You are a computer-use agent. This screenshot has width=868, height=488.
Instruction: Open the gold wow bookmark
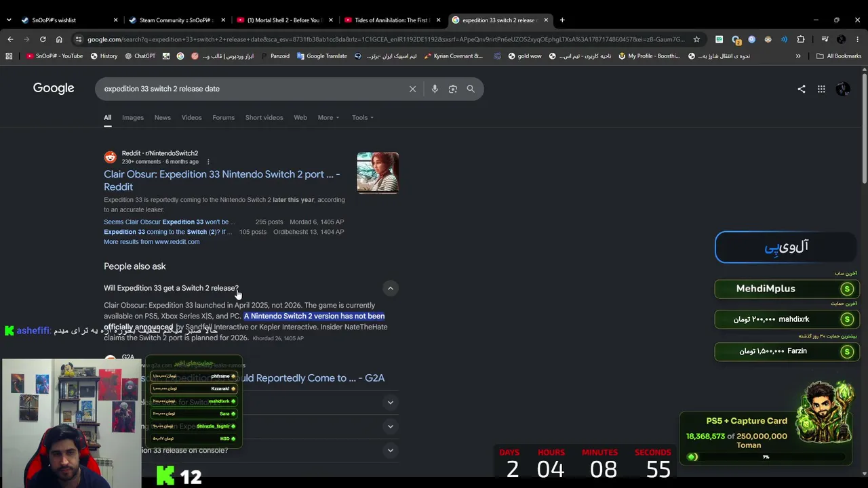coord(524,56)
